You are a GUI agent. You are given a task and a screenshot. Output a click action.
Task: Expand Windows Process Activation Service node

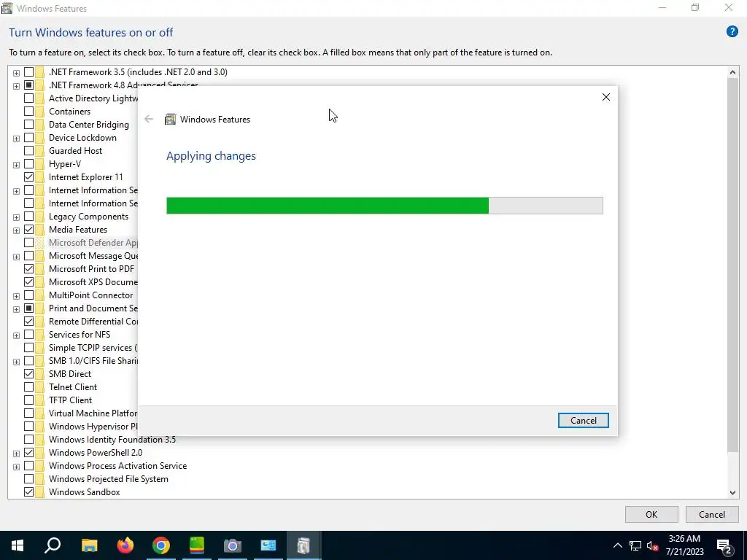[x=16, y=467]
